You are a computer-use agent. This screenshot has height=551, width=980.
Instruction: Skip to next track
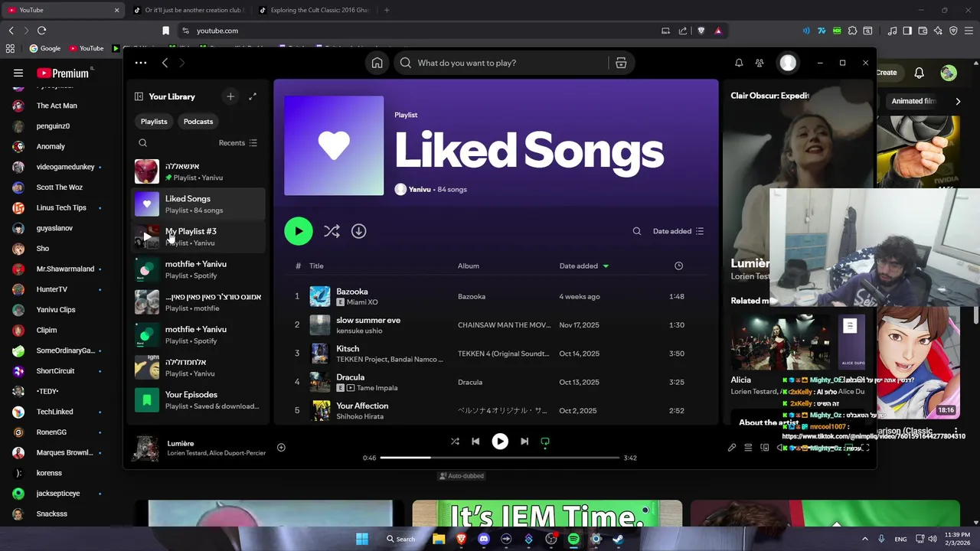(524, 442)
